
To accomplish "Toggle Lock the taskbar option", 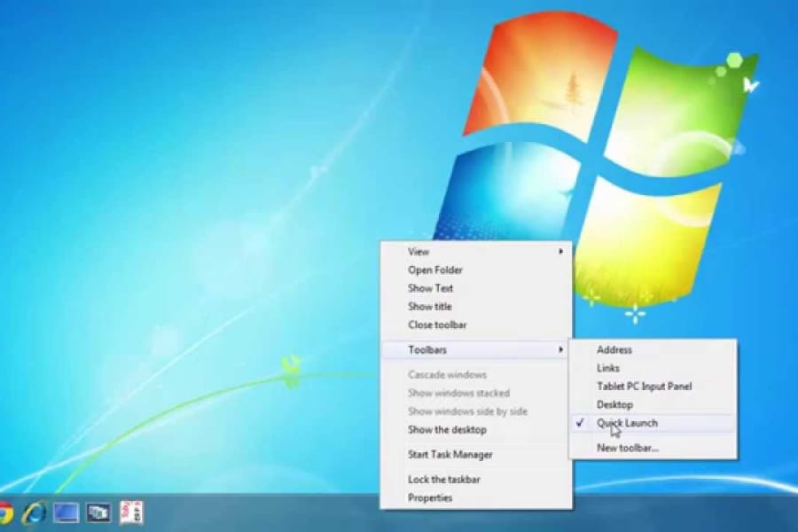I will 476,480.
